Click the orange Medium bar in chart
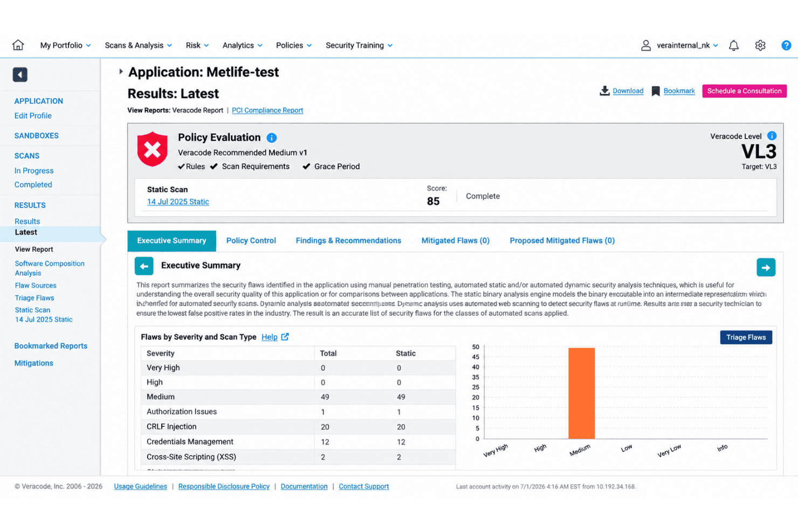 (581, 393)
